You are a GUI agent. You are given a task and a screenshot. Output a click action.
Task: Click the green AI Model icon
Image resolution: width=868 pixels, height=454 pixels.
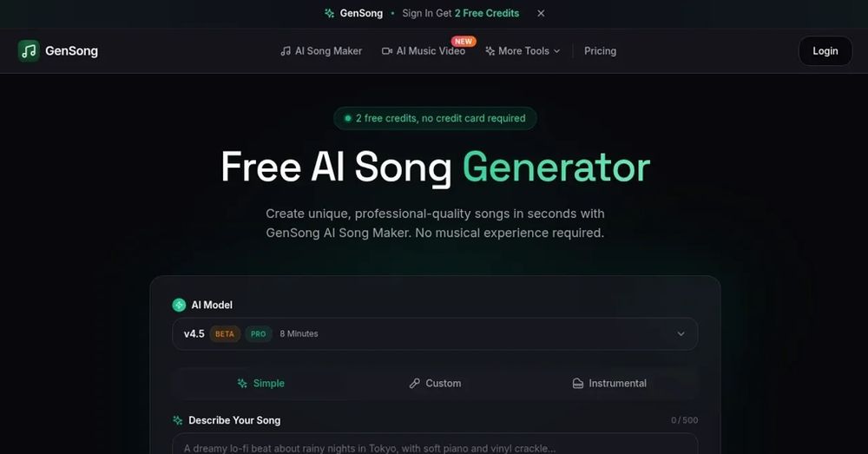pos(179,305)
